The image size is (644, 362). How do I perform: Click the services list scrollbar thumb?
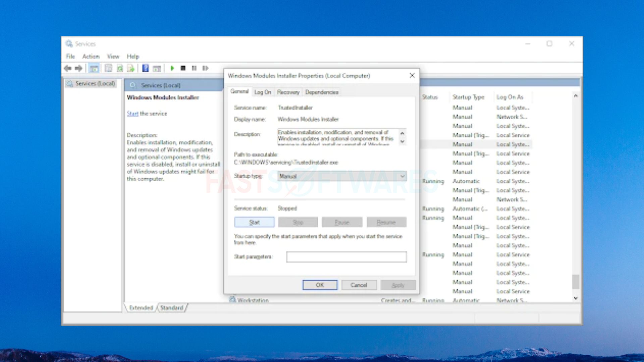point(576,282)
